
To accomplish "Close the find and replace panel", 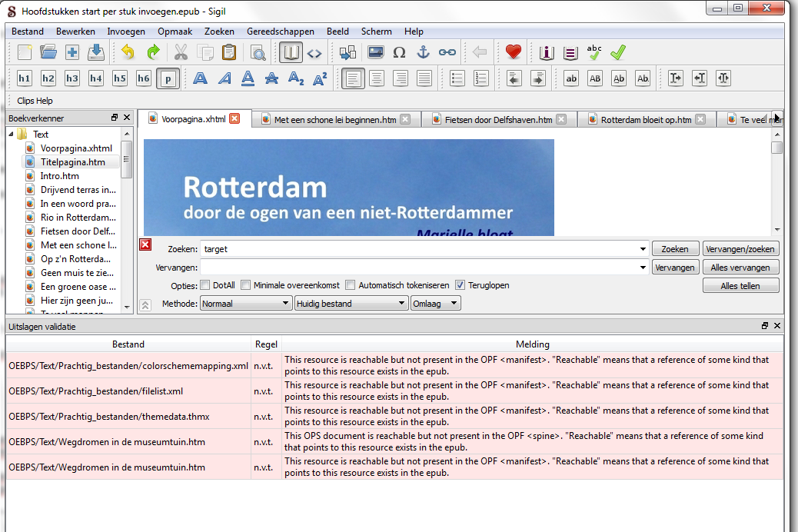I will [145, 245].
